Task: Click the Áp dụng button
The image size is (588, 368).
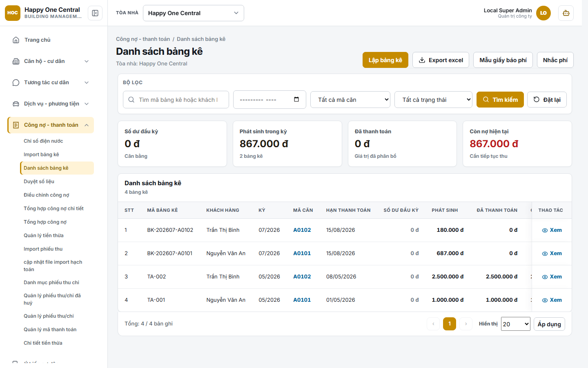Action: 549,324
